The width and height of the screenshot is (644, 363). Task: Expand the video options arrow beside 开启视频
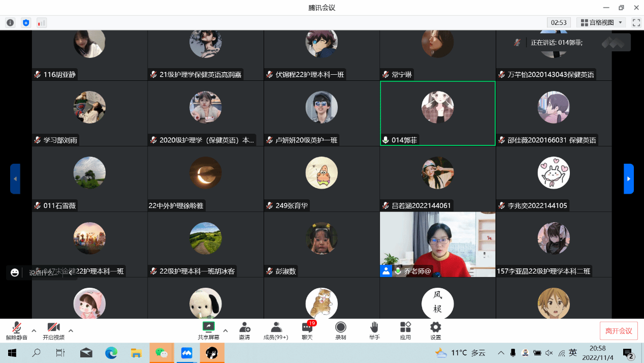point(71,330)
